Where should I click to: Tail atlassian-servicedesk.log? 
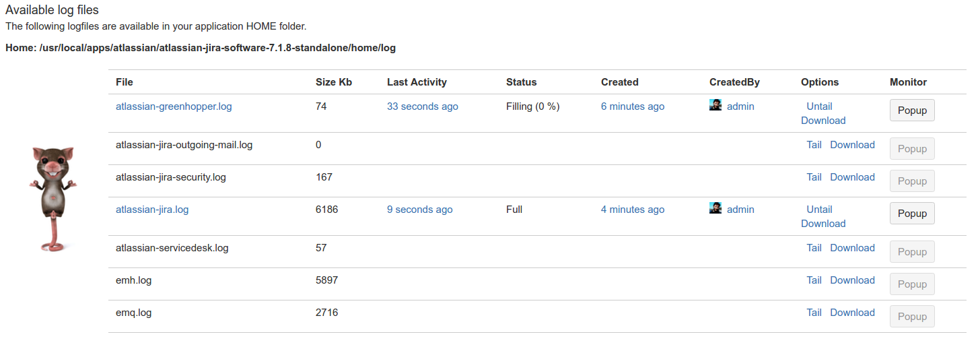tap(814, 248)
